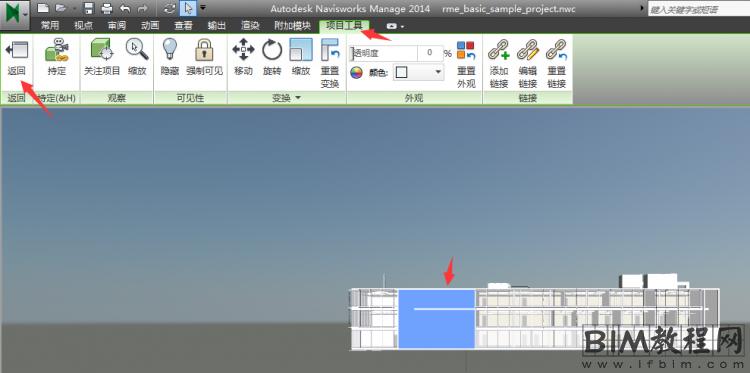Select the 移动 (Move) transform tool

[243, 58]
